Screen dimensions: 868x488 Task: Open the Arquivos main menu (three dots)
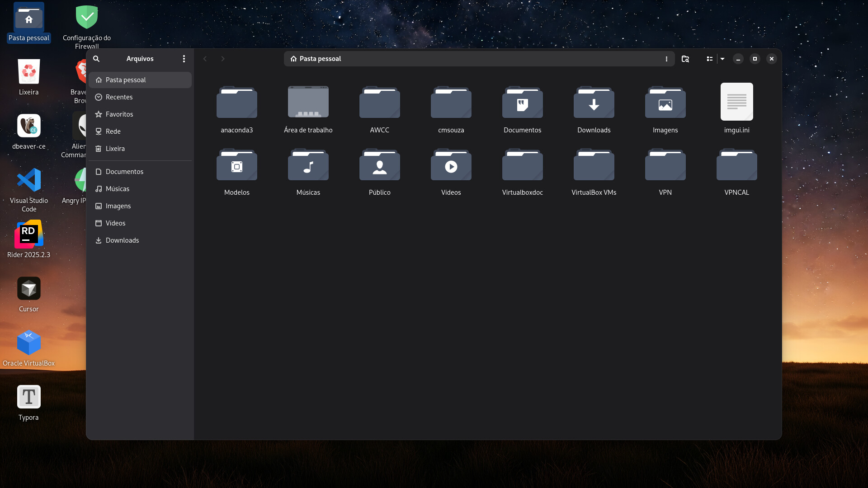point(184,59)
